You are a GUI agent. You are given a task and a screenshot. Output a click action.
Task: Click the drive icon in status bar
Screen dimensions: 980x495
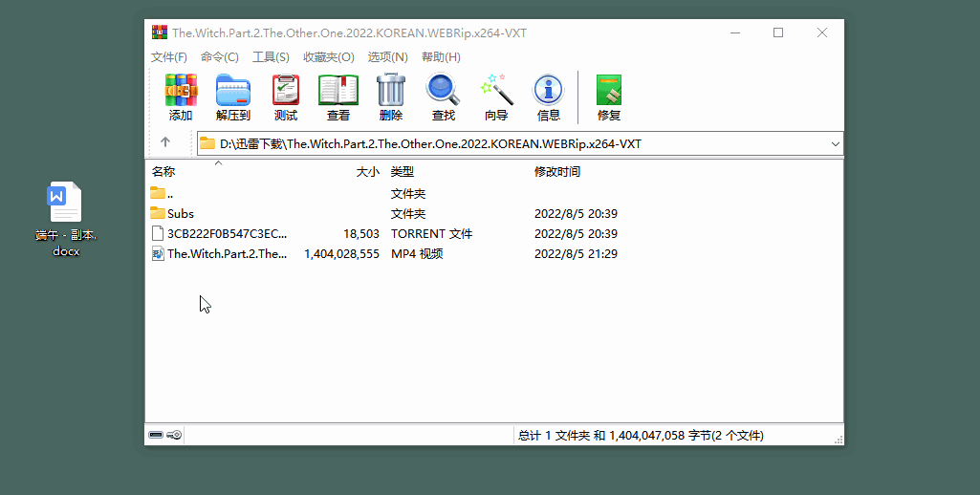156,435
